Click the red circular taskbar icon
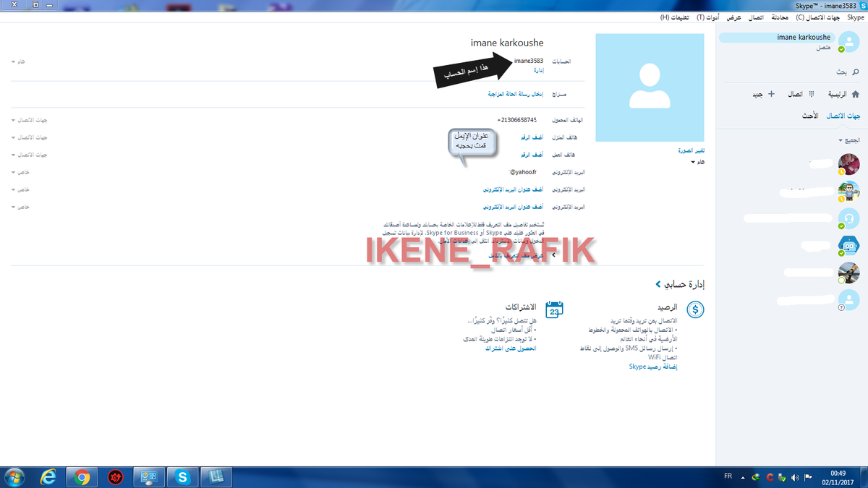The width and height of the screenshot is (868, 488). (115, 477)
